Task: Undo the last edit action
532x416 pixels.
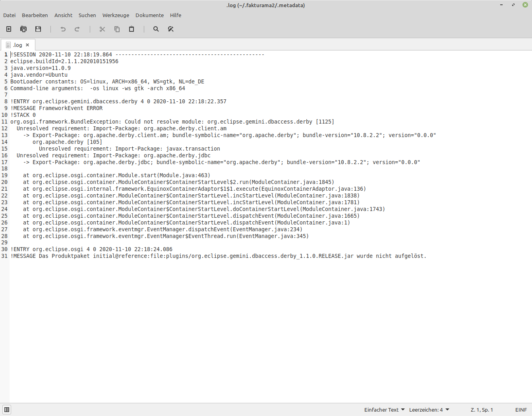Action: coord(63,29)
